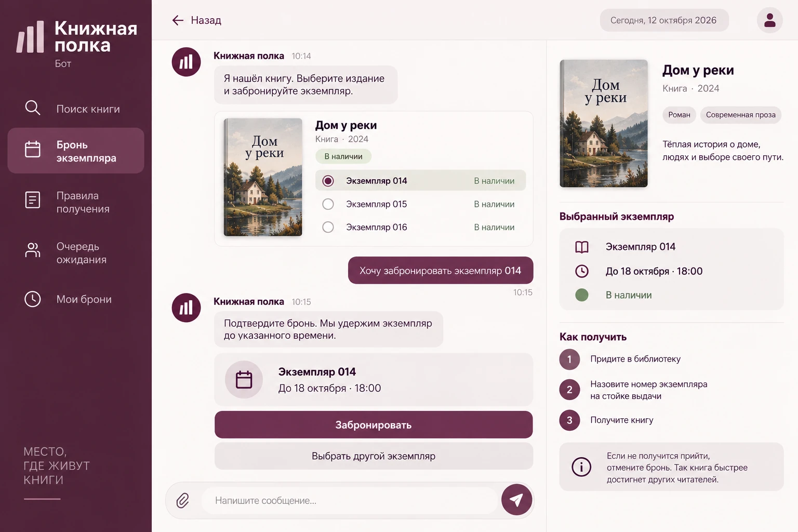Click the Современная проза tag
This screenshot has width=798, height=532.
tap(741, 115)
